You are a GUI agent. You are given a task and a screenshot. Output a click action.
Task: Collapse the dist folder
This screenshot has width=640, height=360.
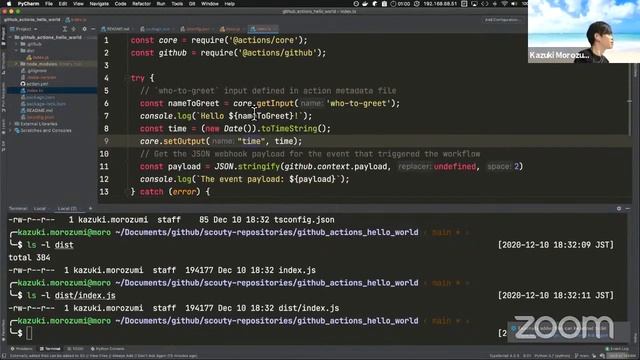(17, 51)
